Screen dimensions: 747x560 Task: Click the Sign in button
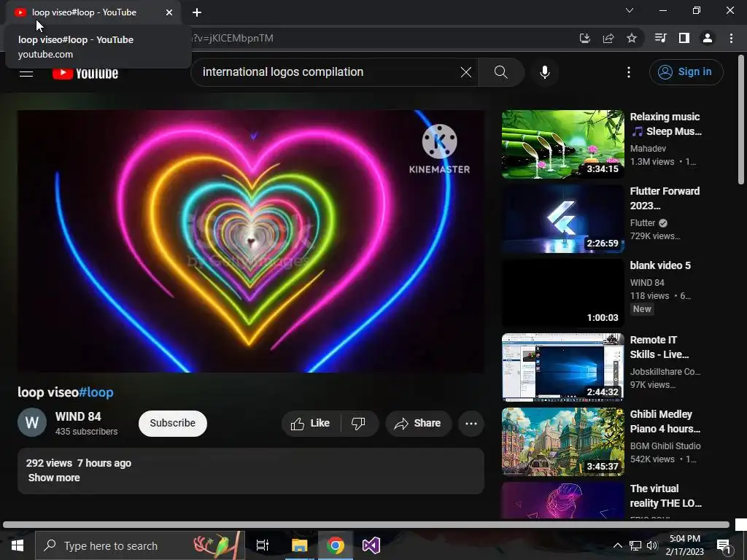pyautogui.click(x=686, y=72)
